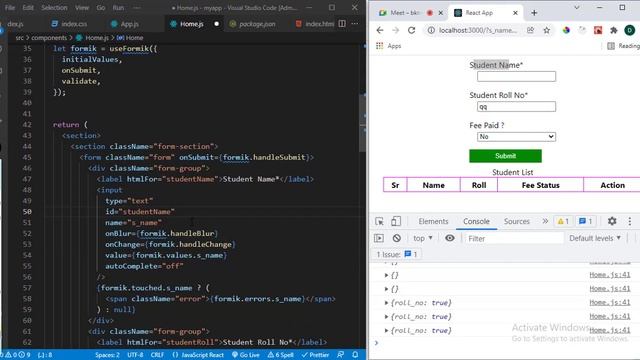This screenshot has height=360, width=640.
Task: Click the localhost address bar
Action: point(478,30)
